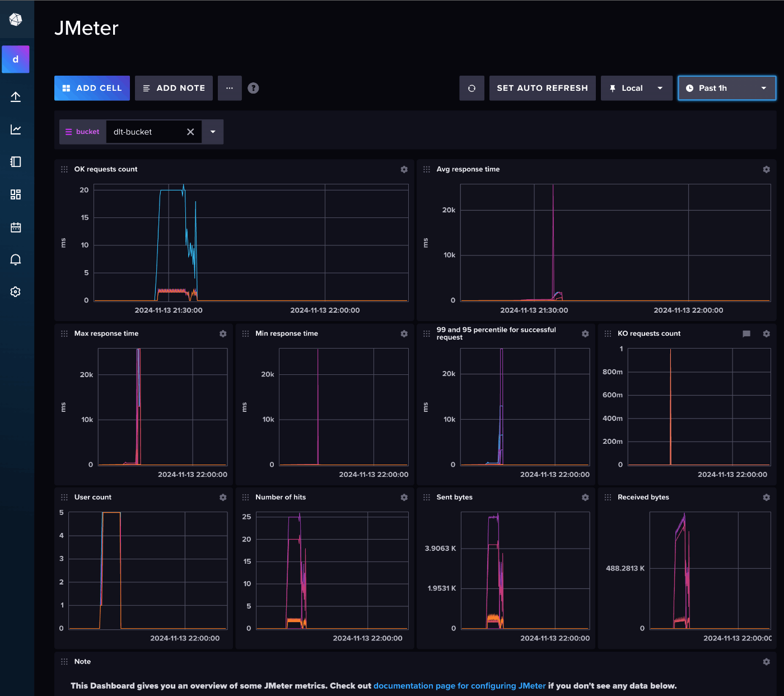
Task: Click the help question mark icon
Action: [x=253, y=88]
